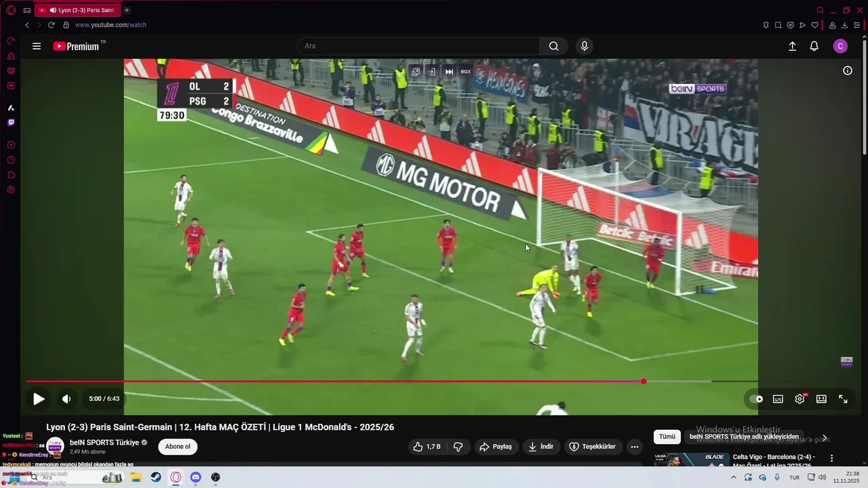
Task: Switch to theater mode
Action: point(821,399)
